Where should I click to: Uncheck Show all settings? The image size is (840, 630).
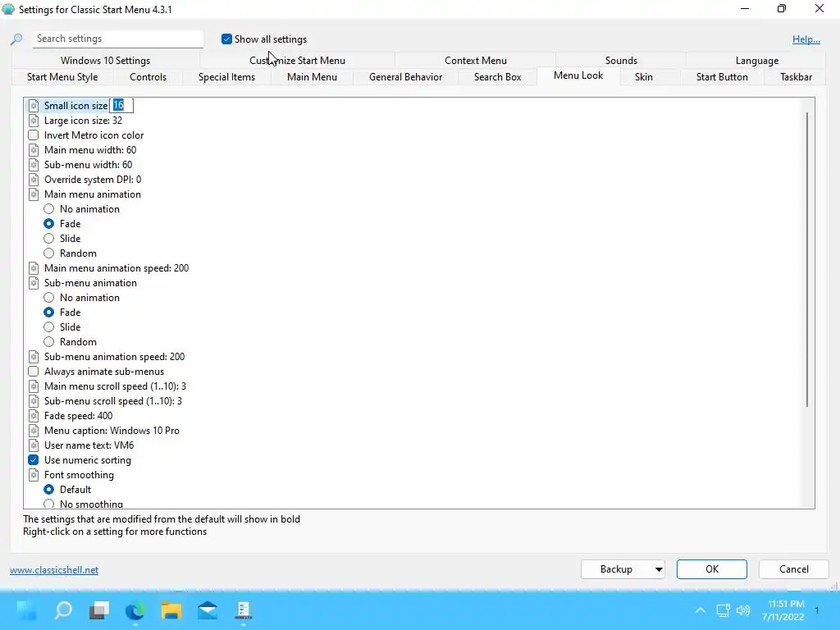(x=226, y=39)
